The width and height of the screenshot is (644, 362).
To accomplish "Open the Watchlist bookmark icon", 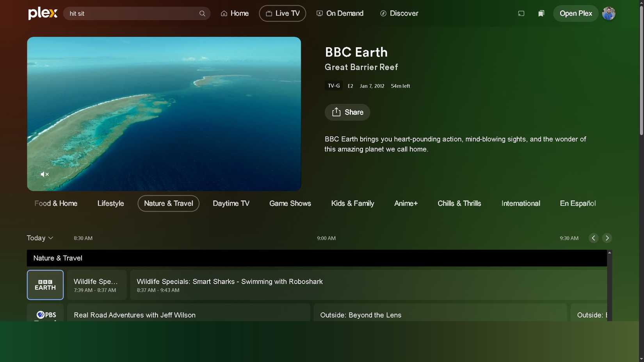I will 541,13.
